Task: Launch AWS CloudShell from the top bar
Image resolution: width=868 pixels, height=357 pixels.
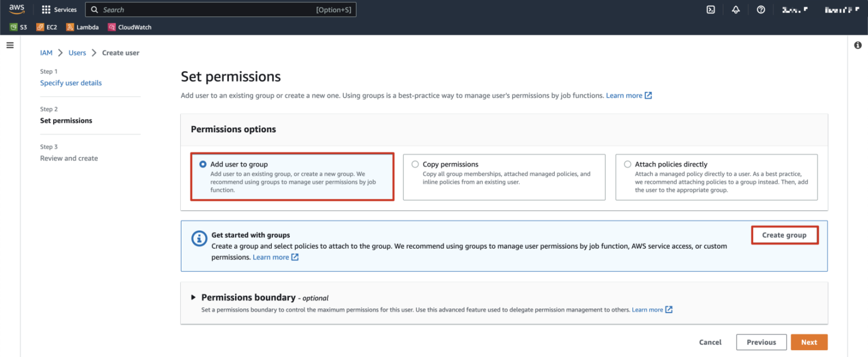Action: [x=710, y=9]
